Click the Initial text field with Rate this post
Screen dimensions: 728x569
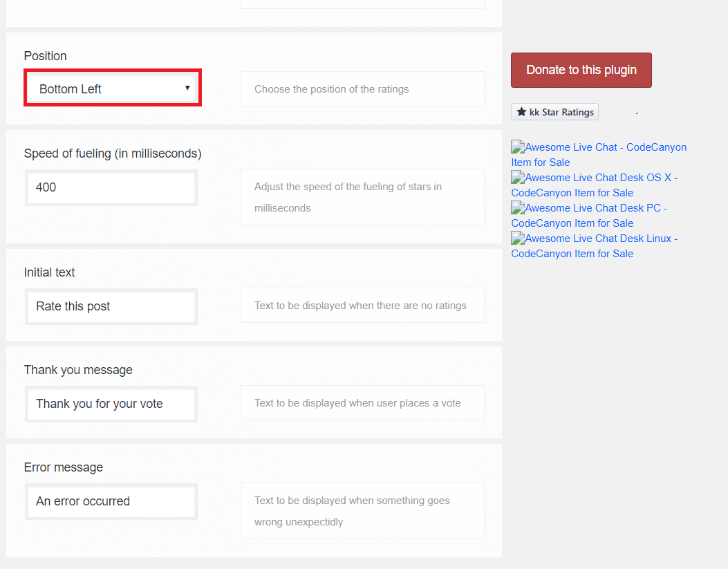[111, 306]
